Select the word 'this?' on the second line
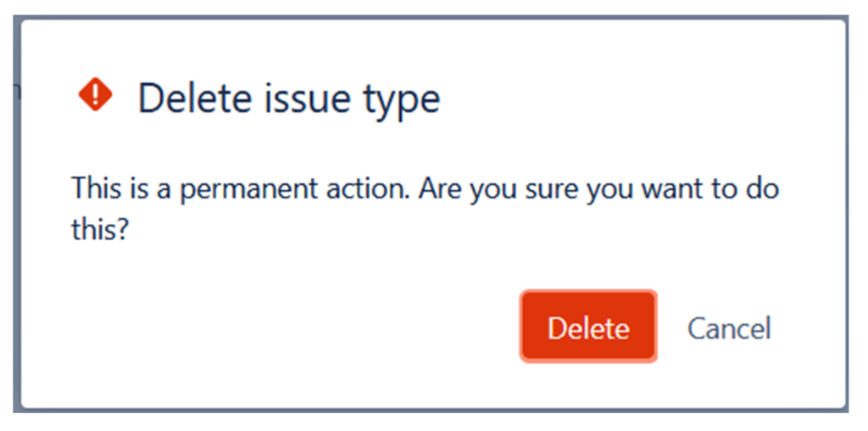The width and height of the screenshot is (868, 431). click(x=100, y=229)
